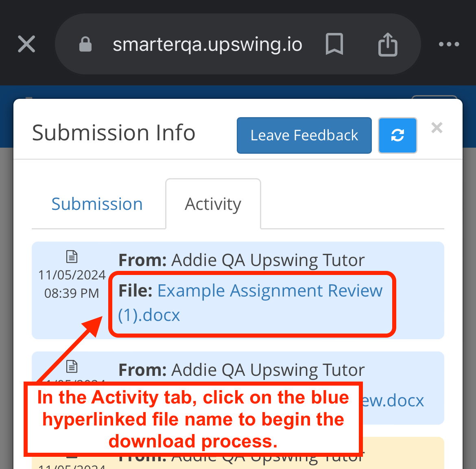Tap the smarterqa.upswing.io address field
476x469 pixels.
[x=207, y=45]
